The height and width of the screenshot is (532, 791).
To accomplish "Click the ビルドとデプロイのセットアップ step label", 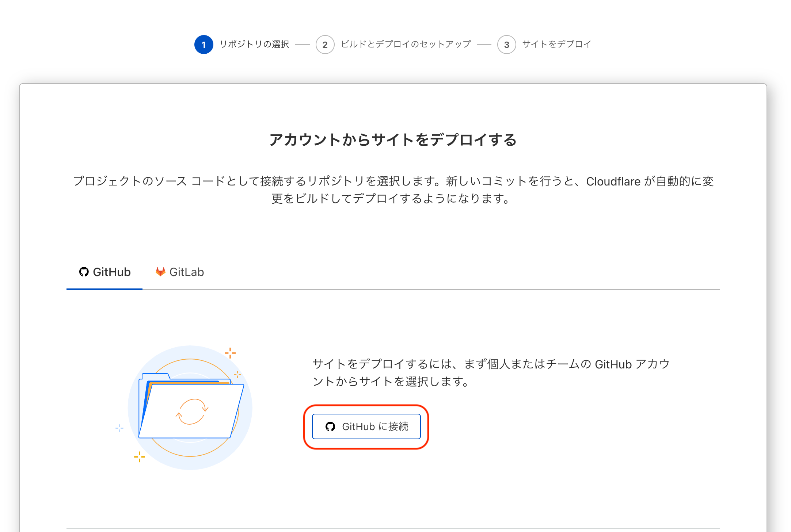I will click(x=405, y=44).
